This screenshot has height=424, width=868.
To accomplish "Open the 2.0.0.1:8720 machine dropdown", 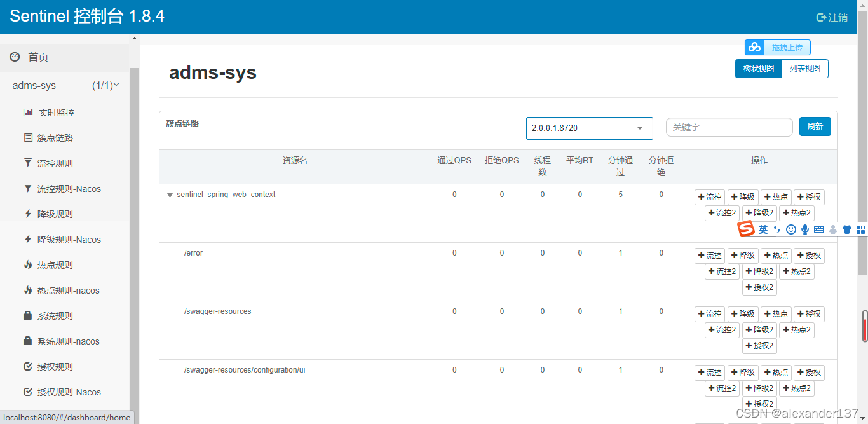I will 589,128.
